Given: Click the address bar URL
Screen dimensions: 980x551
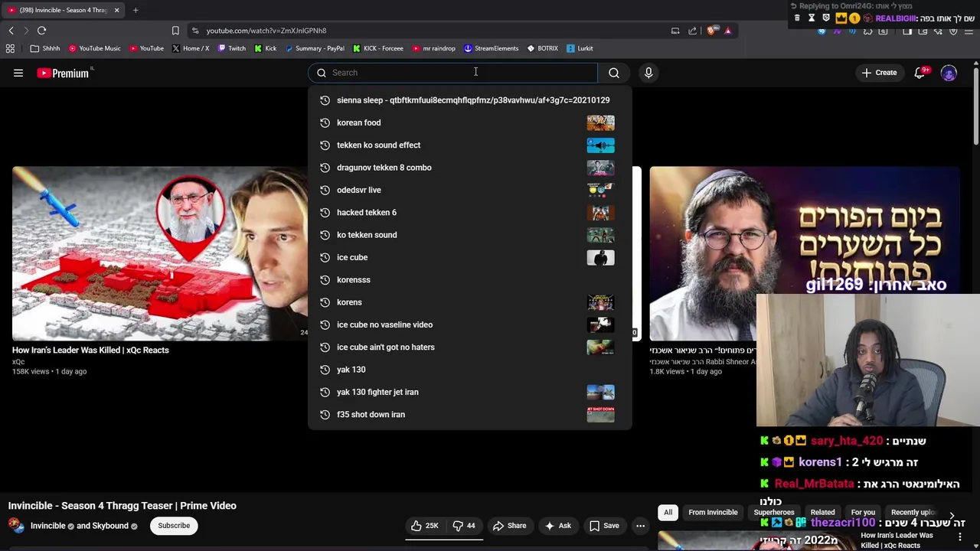Looking at the screenshot, I should [x=266, y=31].
